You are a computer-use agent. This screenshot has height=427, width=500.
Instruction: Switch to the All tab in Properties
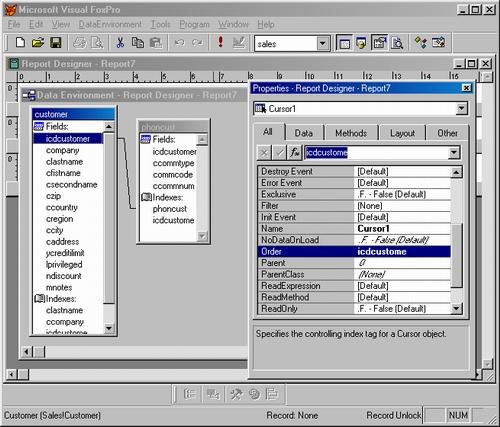click(268, 132)
